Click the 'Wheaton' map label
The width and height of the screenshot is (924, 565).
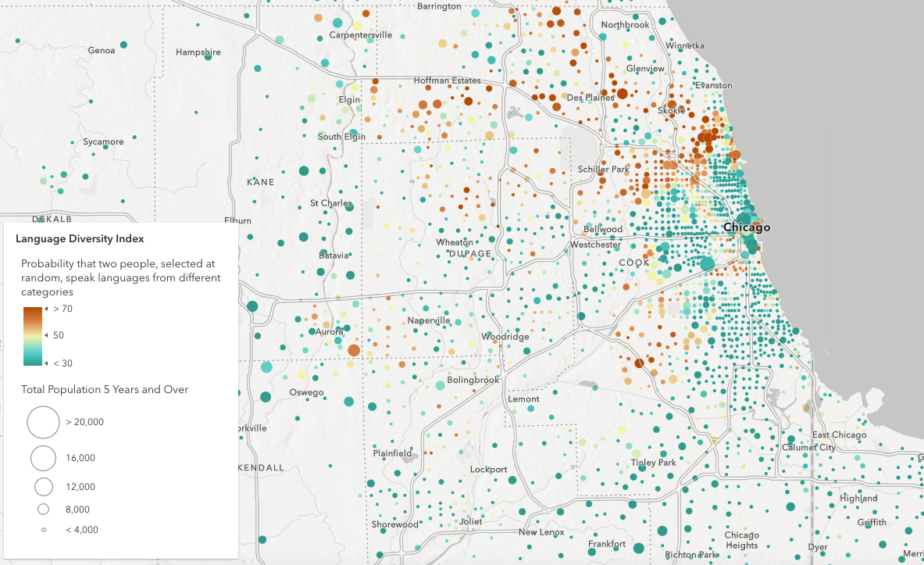(x=455, y=241)
